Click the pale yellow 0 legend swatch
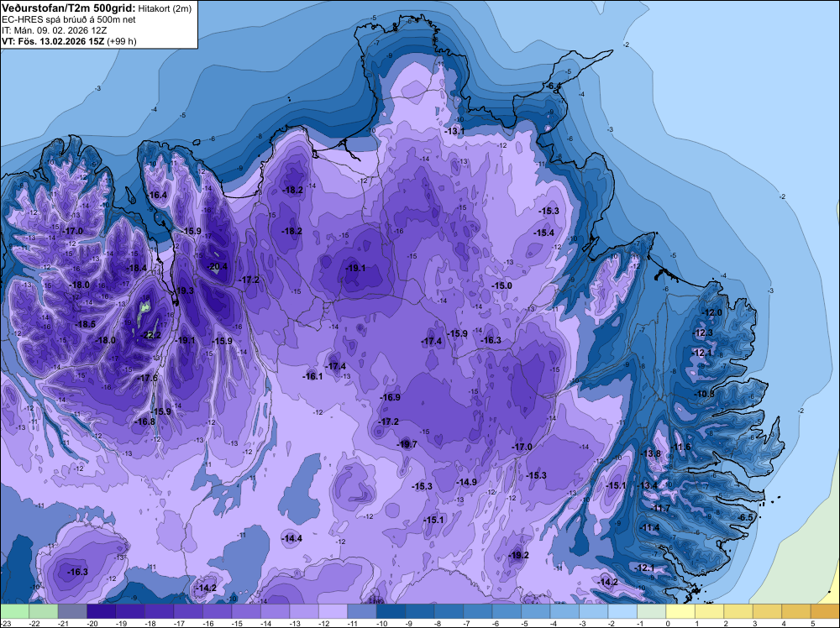840x628 pixels. (680, 611)
